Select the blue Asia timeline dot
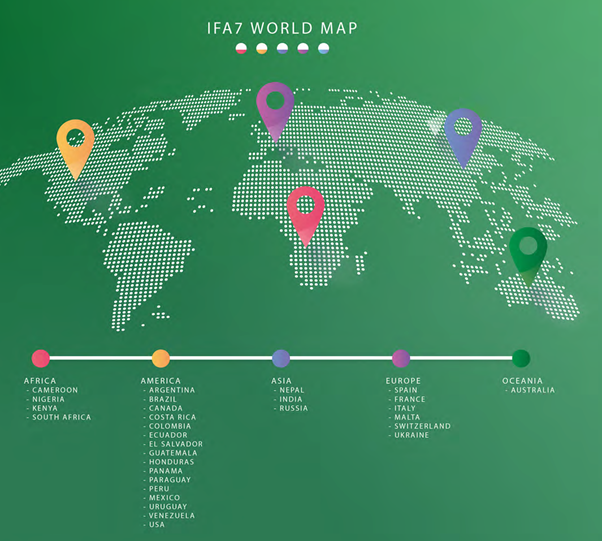 click(281, 359)
